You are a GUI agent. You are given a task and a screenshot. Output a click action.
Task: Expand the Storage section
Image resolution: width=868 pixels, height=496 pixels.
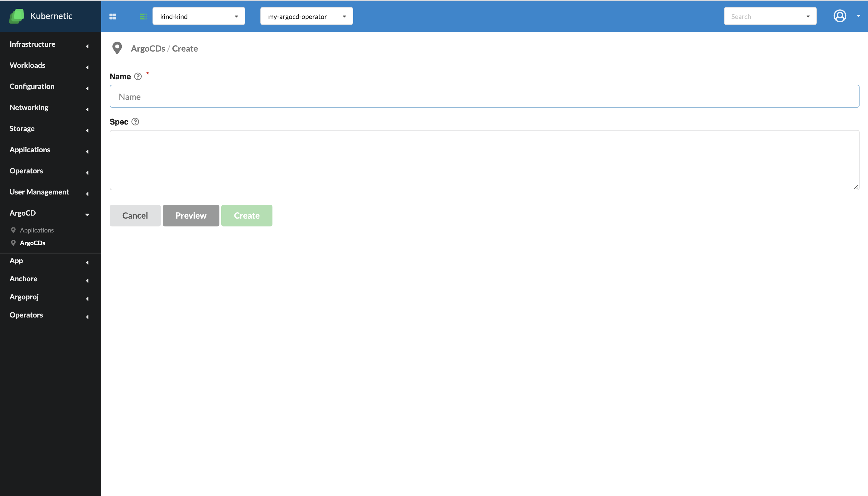pyautogui.click(x=50, y=129)
